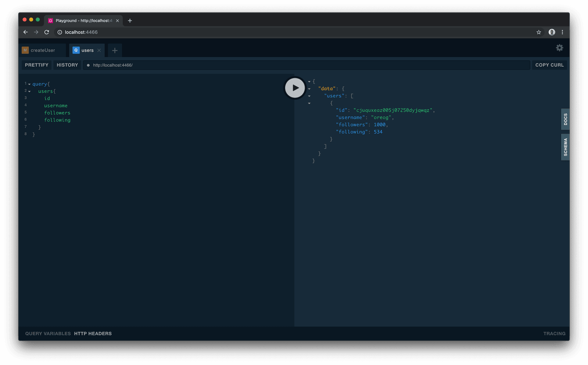Image resolution: width=588 pixels, height=365 pixels.
Task: Click the createUser tab's M mutation icon
Action: 25,50
